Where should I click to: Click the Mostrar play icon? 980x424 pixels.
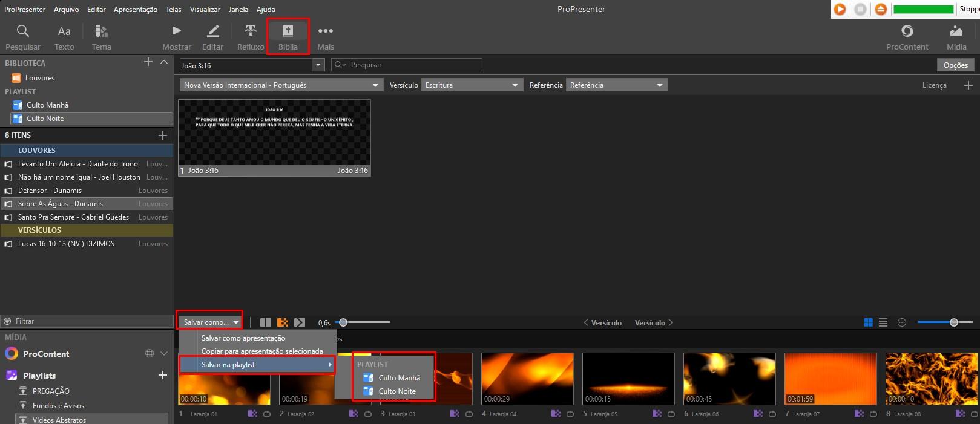(177, 31)
